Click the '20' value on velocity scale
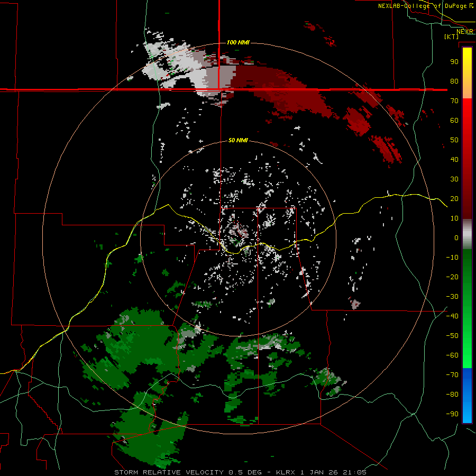The height and width of the screenshot is (476, 476). coord(454,199)
